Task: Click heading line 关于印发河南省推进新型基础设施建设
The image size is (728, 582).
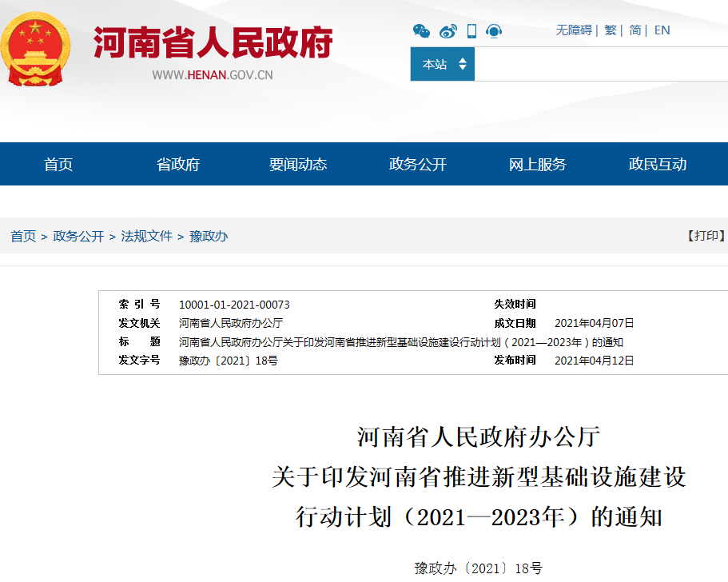Action: (479, 477)
